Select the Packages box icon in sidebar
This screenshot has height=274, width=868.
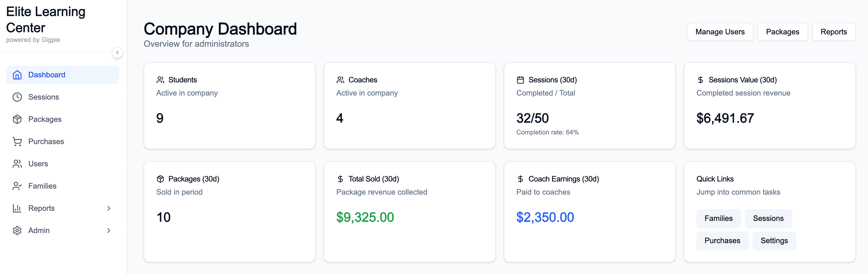click(x=17, y=119)
